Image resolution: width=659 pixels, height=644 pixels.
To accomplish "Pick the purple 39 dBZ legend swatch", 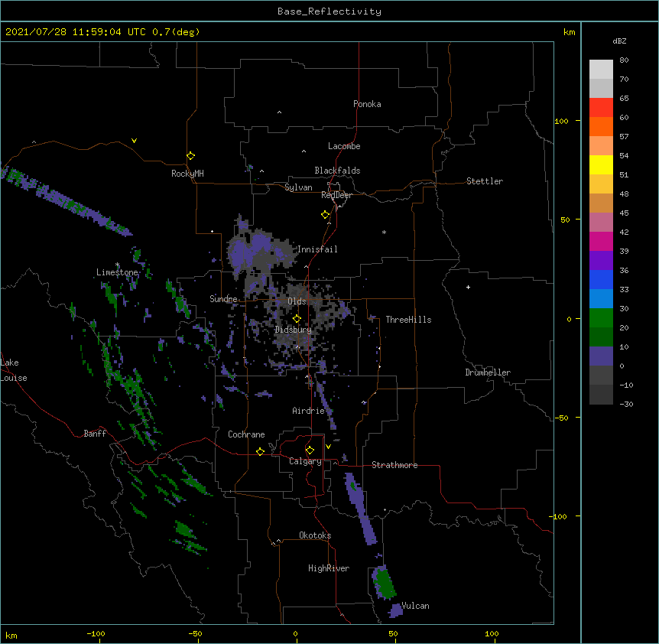I will [x=601, y=261].
